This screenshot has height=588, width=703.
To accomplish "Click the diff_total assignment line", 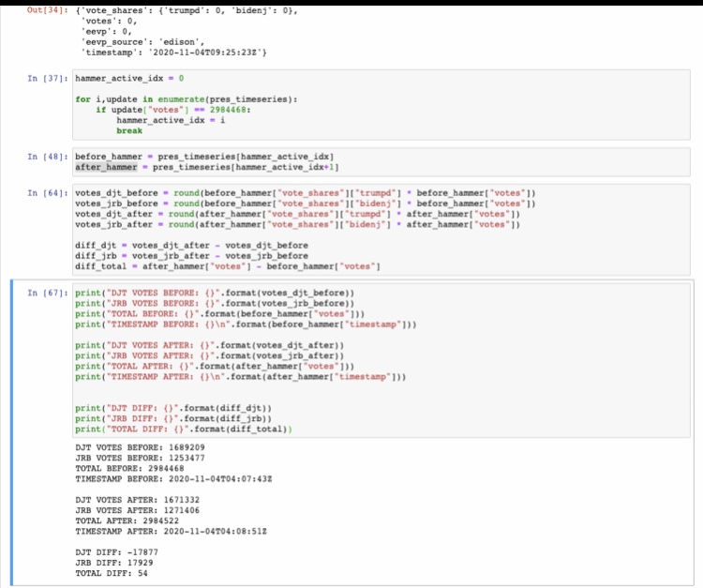I will tap(228, 266).
